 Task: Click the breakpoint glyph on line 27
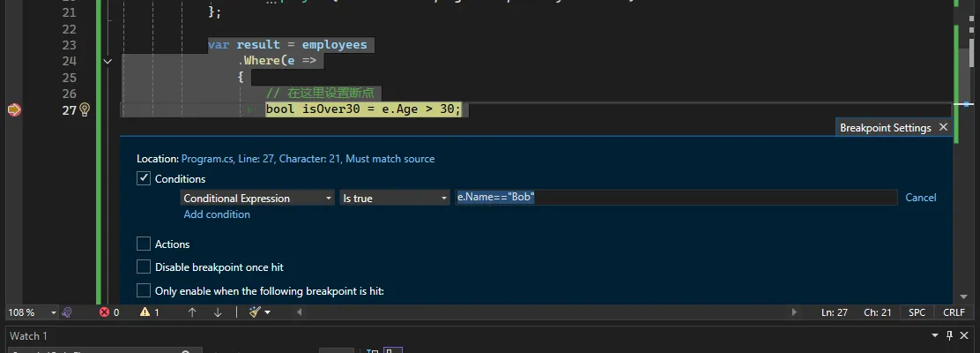[14, 109]
